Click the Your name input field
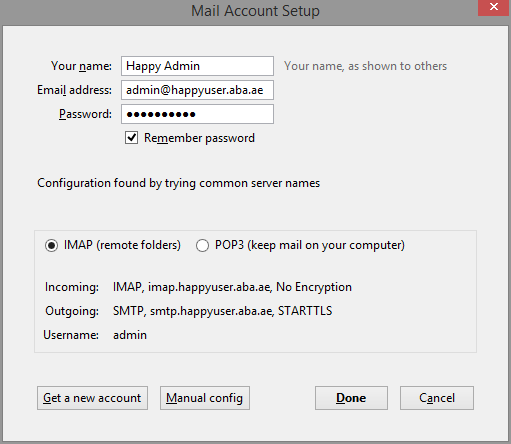 pyautogui.click(x=197, y=66)
